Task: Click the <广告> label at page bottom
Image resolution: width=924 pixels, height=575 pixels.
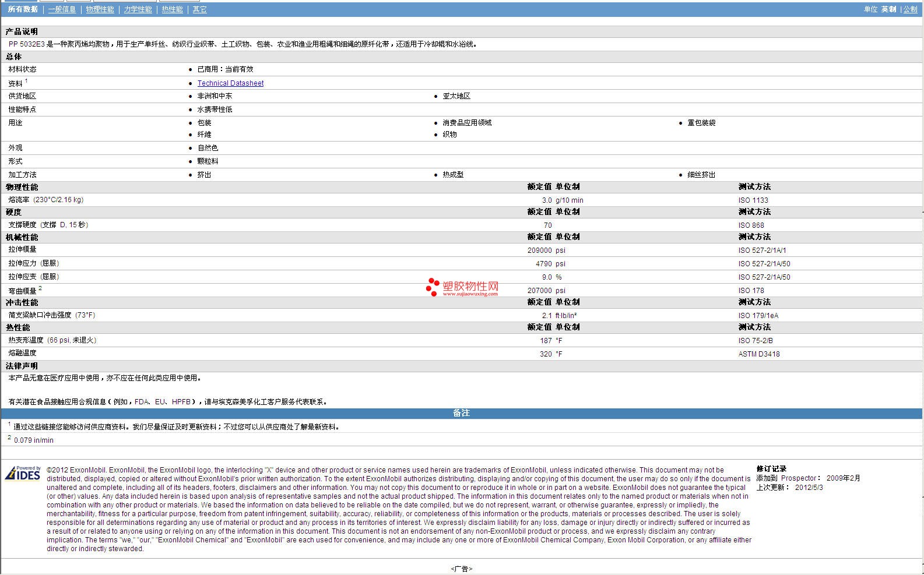Action: [x=461, y=569]
